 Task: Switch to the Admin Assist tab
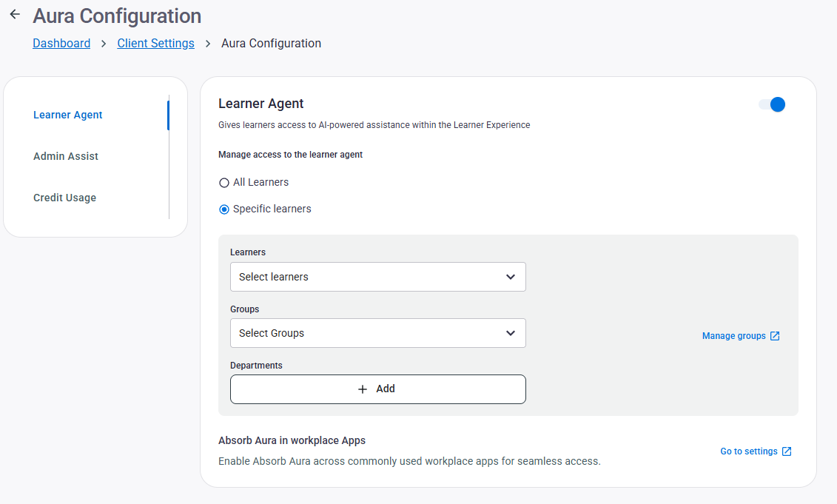[x=66, y=156]
